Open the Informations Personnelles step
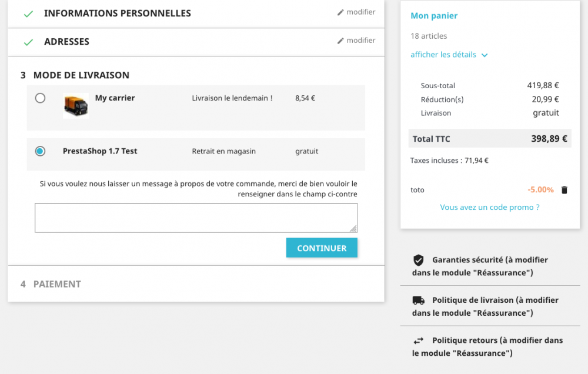Image resolution: width=588 pixels, height=374 pixels. 118,14
